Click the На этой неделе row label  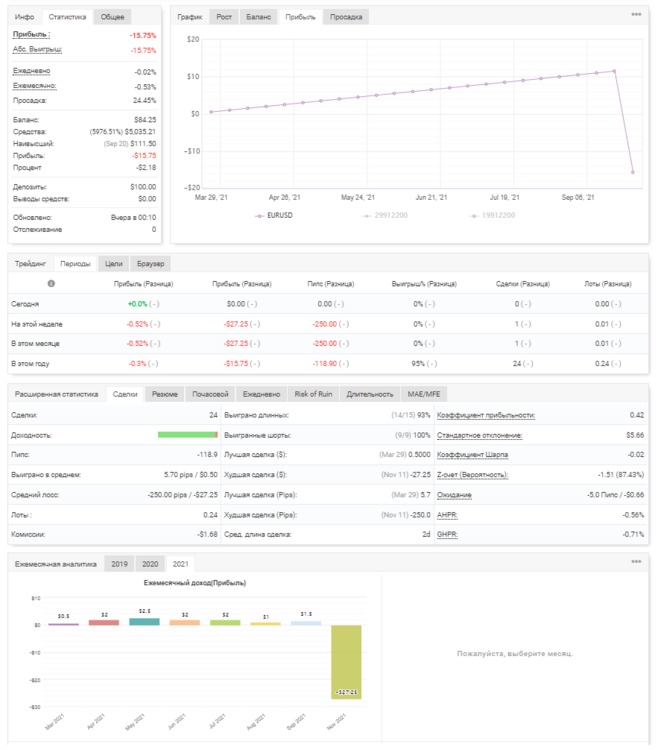[x=37, y=324]
